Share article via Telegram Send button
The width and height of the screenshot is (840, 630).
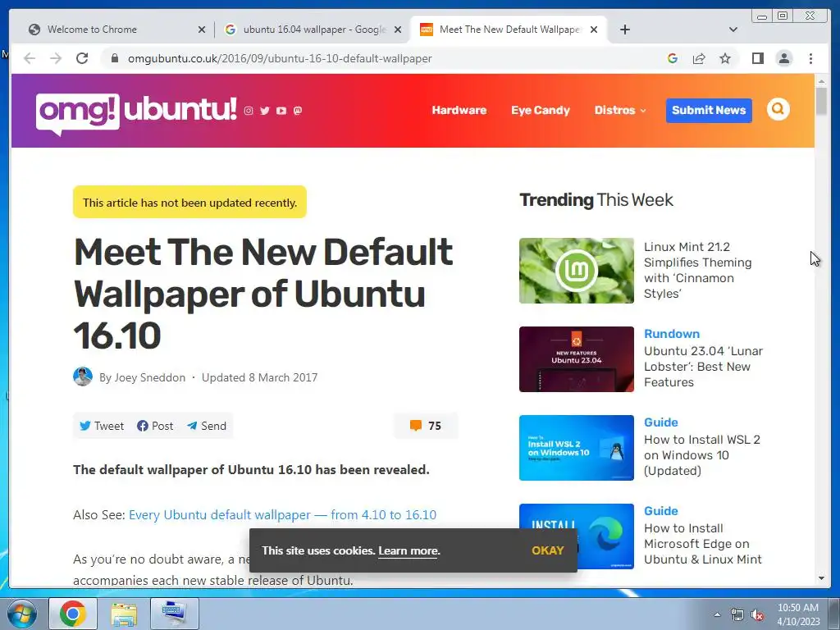click(206, 426)
